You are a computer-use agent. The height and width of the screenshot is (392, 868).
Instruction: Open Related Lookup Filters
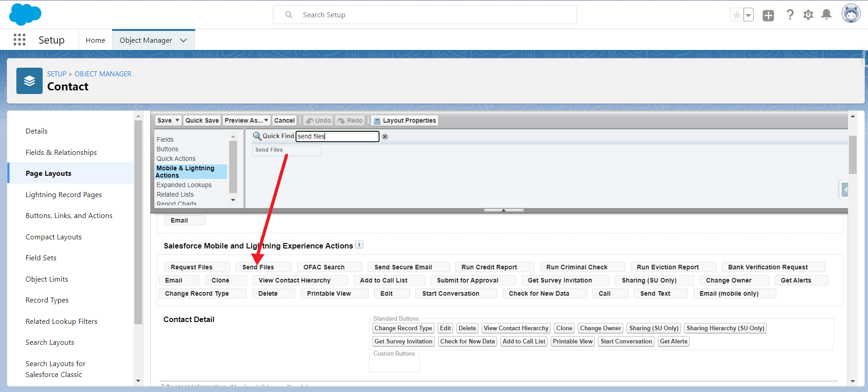62,322
